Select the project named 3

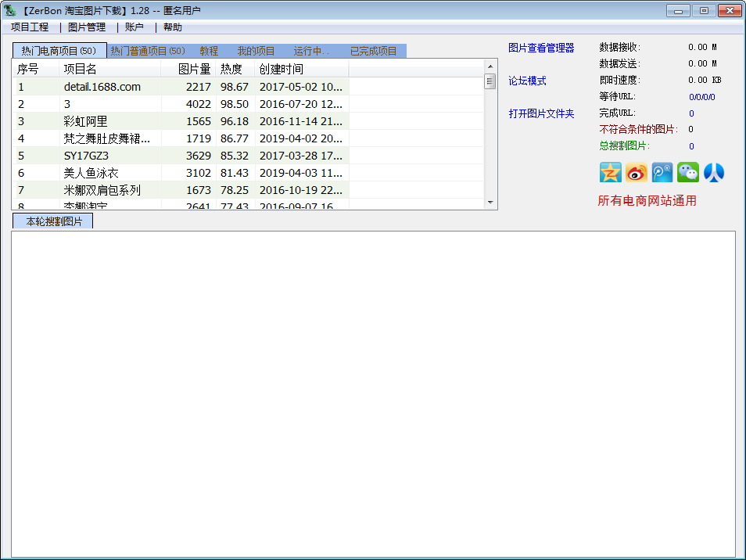click(x=181, y=104)
